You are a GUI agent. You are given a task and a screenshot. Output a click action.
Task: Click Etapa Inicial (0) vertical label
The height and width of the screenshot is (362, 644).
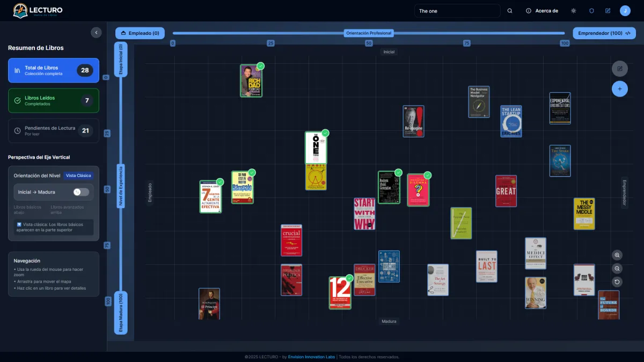121,60
